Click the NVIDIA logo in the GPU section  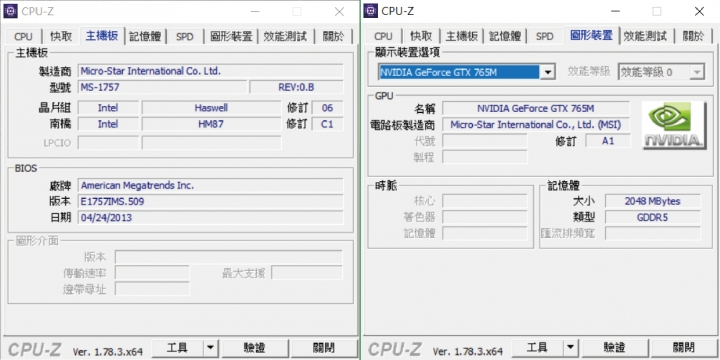click(674, 125)
